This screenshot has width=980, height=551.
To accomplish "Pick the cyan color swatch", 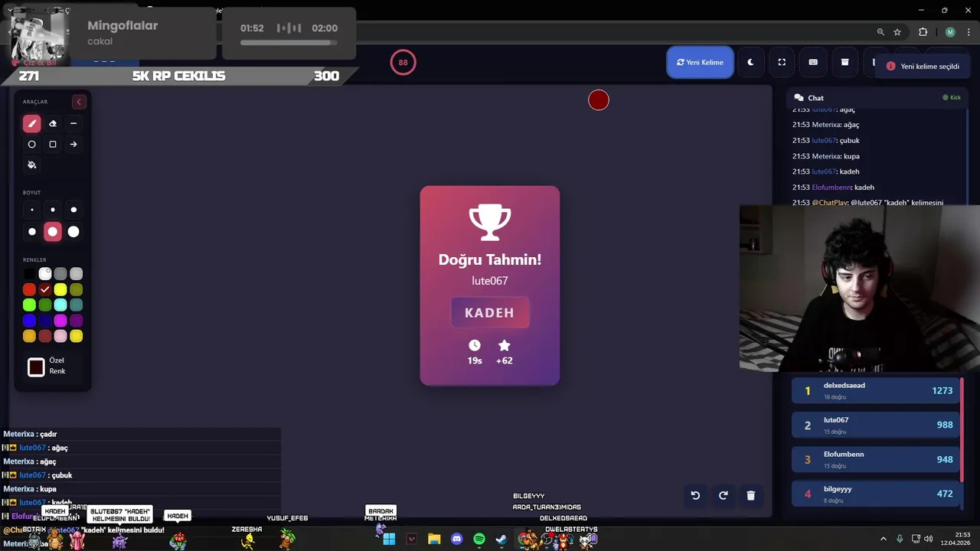I will point(60,305).
